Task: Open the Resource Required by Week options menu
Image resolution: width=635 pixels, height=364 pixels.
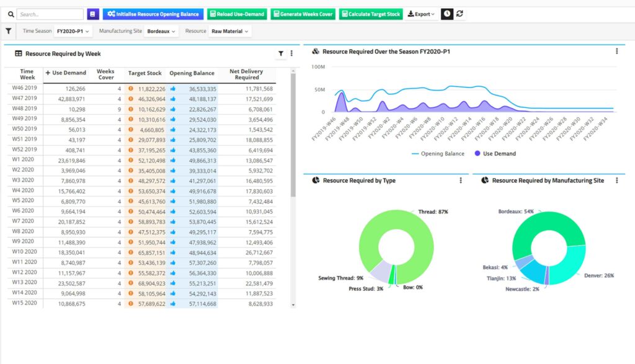Action: [x=291, y=54]
